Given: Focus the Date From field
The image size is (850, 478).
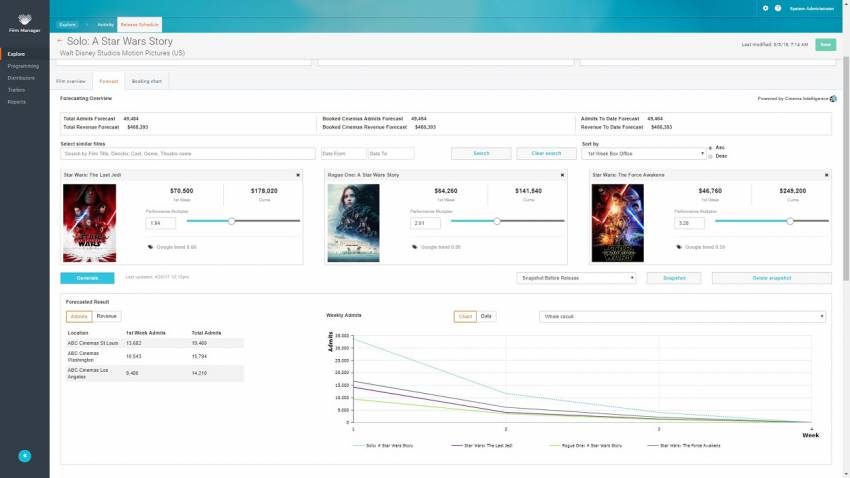Looking at the screenshot, I should point(343,154).
